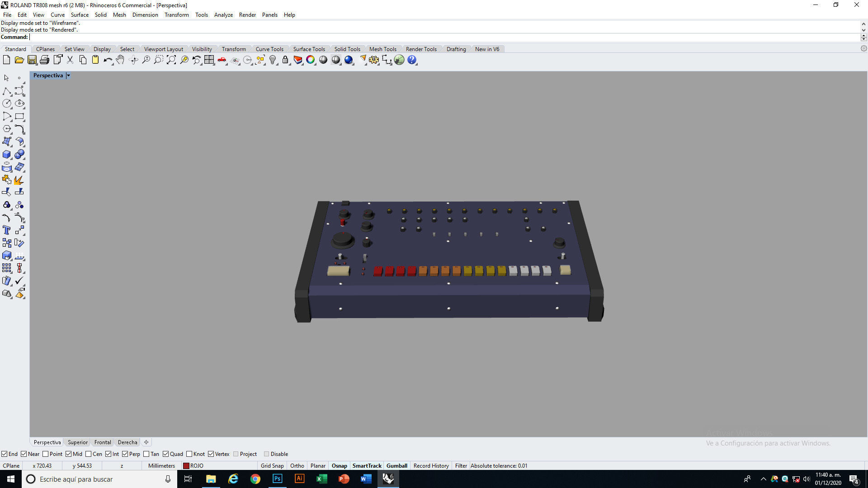868x488 pixels.
Task: Click the Windows search box
Action: 99,479
